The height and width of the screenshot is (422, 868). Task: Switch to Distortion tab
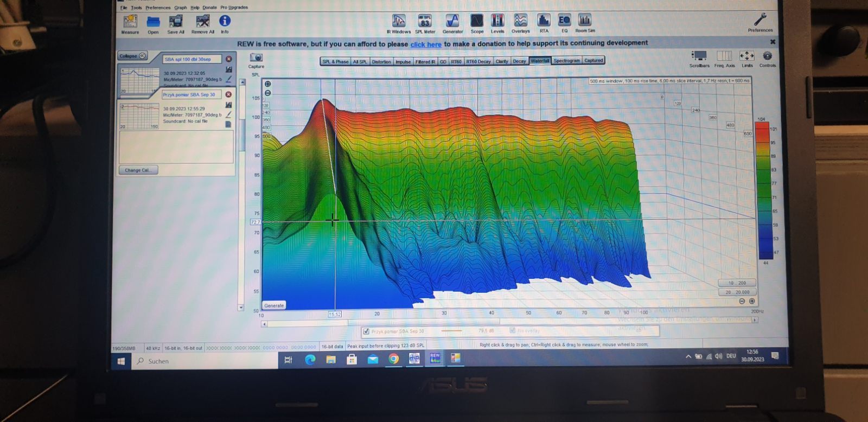[x=381, y=61]
